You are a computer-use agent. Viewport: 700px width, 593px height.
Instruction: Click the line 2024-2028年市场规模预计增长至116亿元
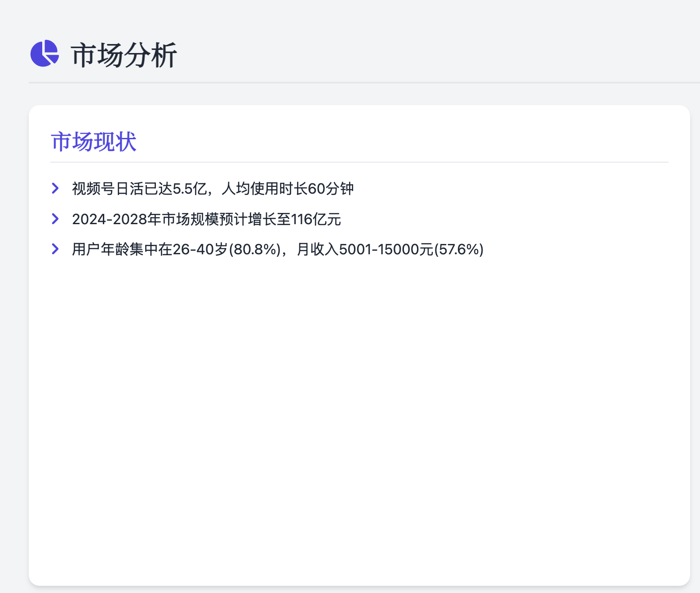pos(206,219)
